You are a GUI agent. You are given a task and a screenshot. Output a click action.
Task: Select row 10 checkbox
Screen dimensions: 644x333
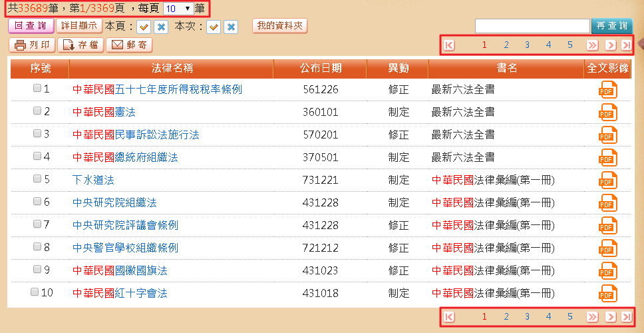(35, 292)
